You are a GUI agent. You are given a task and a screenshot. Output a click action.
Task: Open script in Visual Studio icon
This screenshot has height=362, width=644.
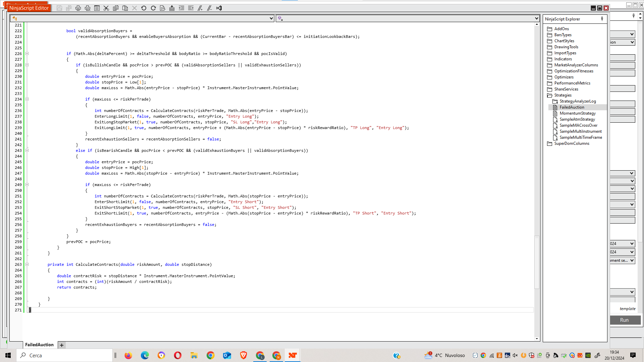[x=219, y=8]
